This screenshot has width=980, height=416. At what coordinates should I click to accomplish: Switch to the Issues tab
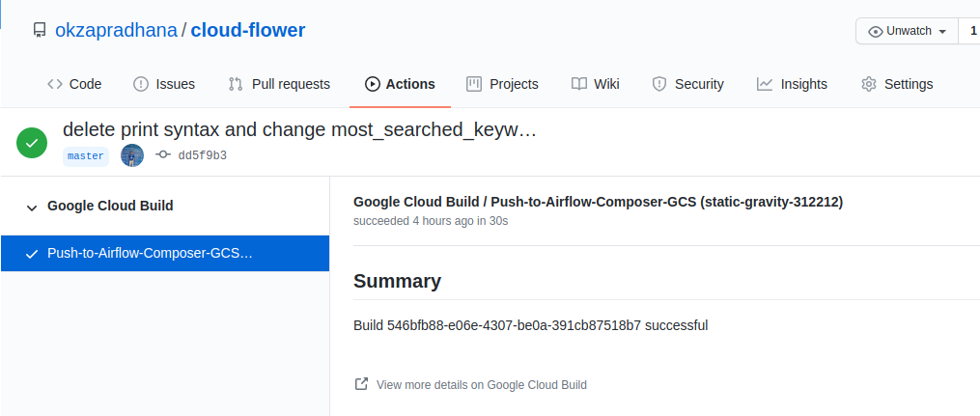(164, 84)
